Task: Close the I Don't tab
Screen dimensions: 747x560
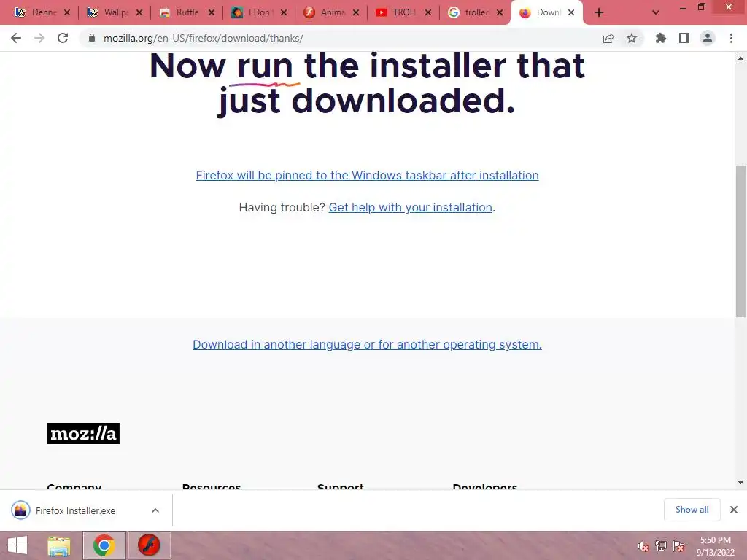Action: click(x=284, y=13)
